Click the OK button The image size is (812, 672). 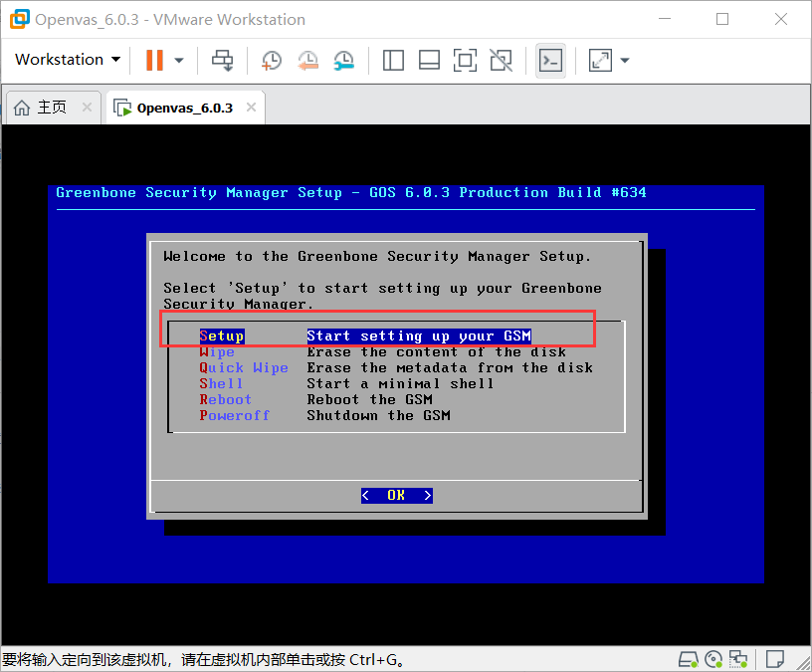click(397, 496)
